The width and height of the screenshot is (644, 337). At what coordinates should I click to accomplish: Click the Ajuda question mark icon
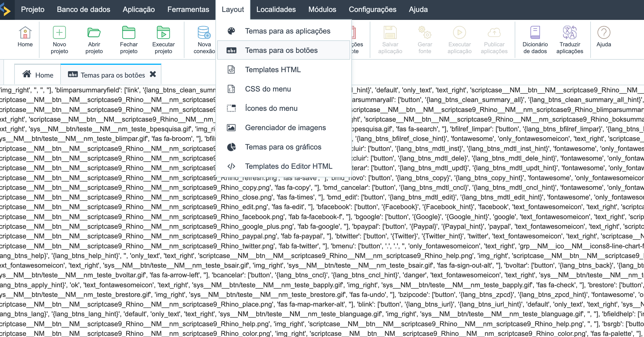[604, 33]
